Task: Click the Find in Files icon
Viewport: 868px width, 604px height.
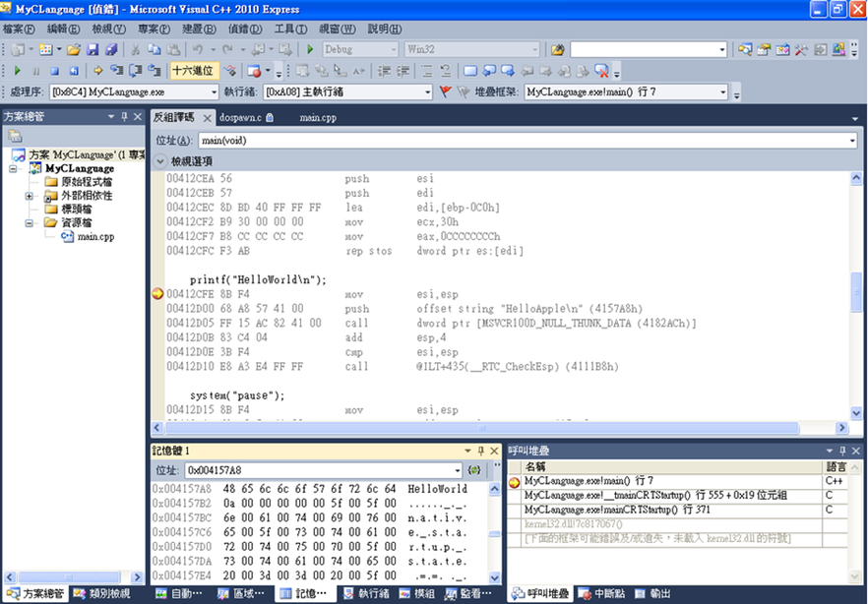Action: click(x=557, y=50)
